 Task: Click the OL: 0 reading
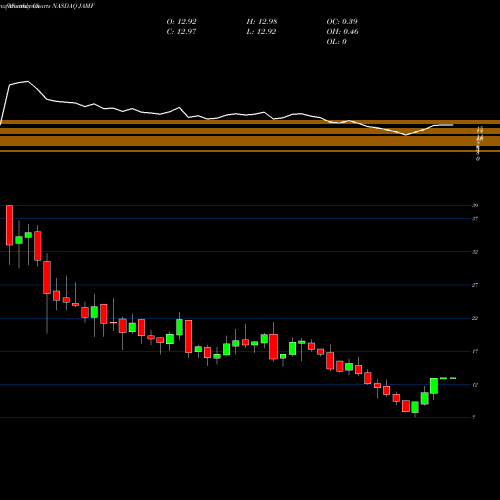click(336, 42)
